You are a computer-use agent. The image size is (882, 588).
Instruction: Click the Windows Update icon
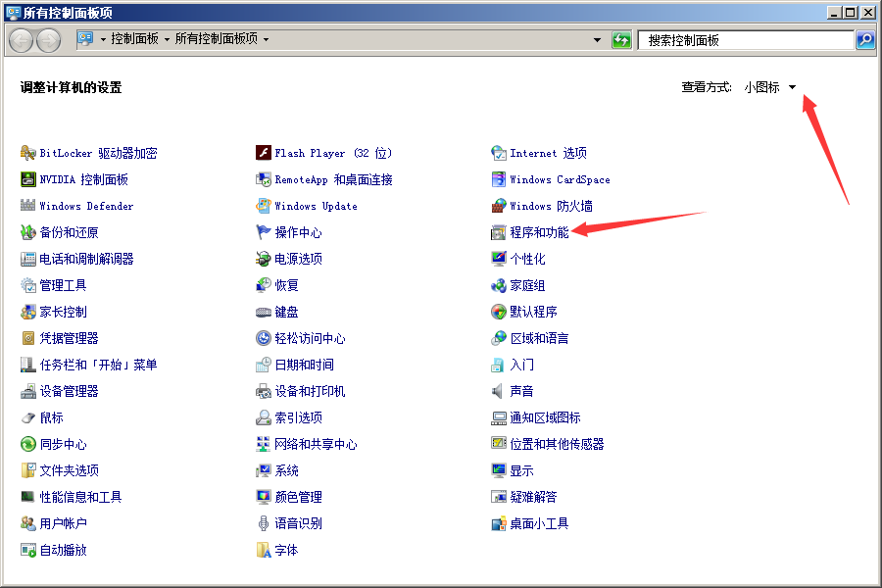pos(264,206)
